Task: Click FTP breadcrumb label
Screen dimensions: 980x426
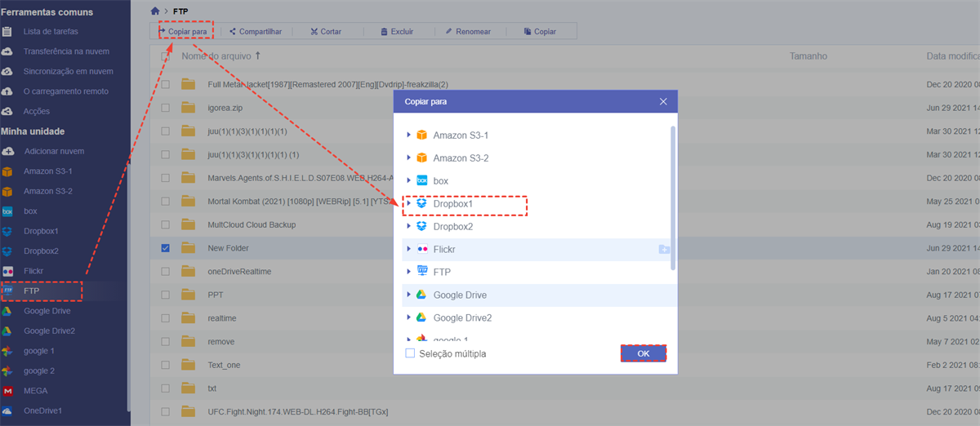Action: click(181, 11)
